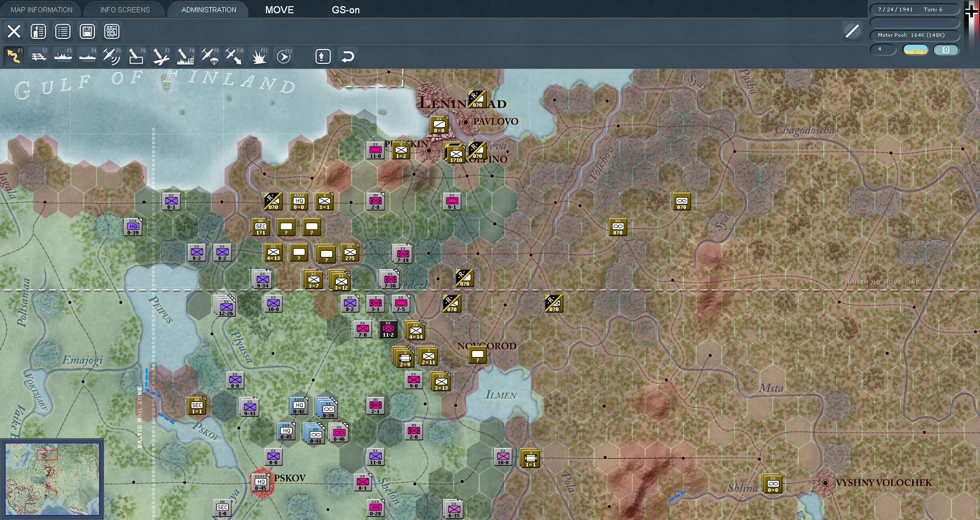Image resolution: width=980 pixels, height=520 pixels.
Task: Select the Bomb airfield F7 icon
Action: click(161, 56)
